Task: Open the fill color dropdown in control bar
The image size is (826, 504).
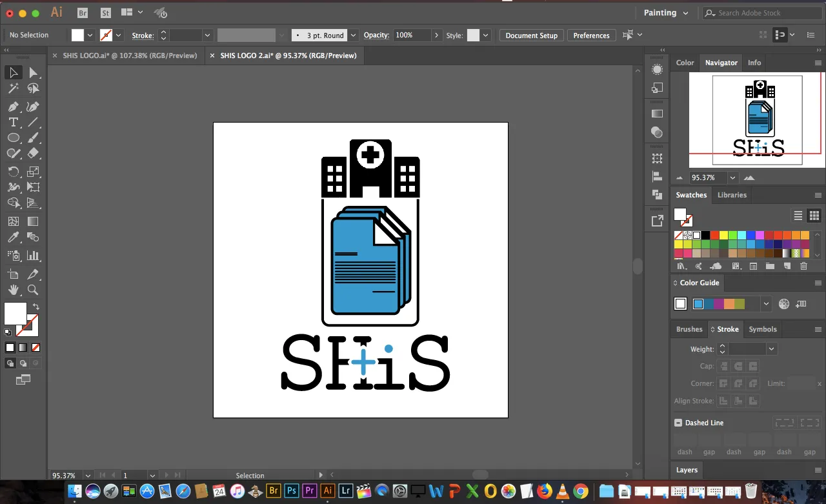Action: (x=90, y=35)
